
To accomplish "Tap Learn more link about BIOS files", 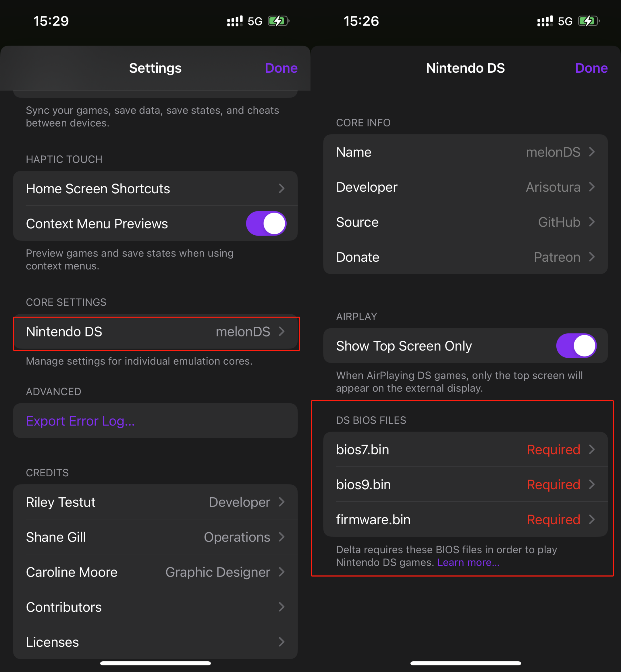I will click(468, 563).
